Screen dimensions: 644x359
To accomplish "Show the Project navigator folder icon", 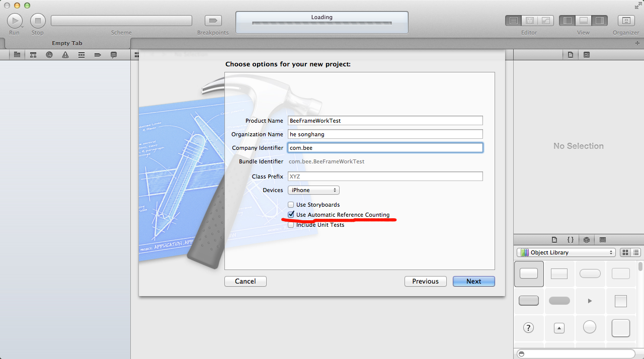I will click(17, 55).
